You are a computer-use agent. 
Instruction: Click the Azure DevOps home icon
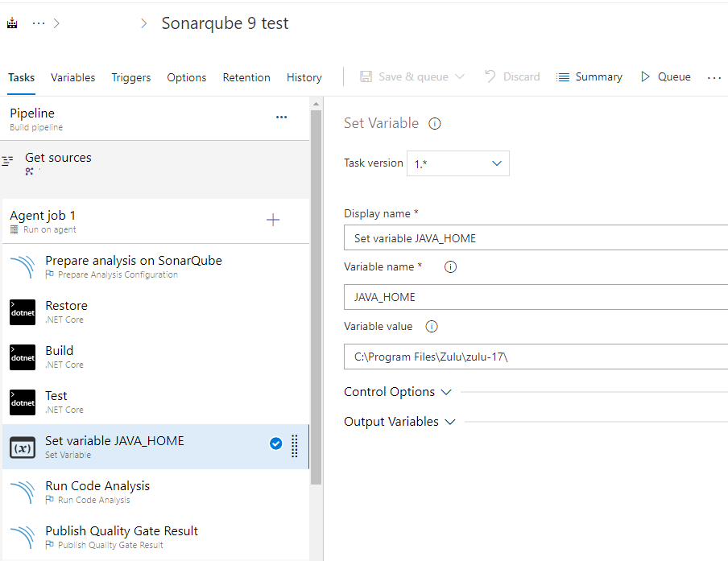[x=12, y=23]
